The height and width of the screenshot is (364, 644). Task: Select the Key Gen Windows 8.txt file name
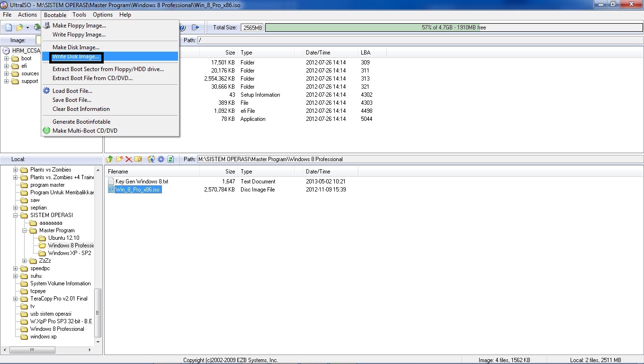(142, 182)
